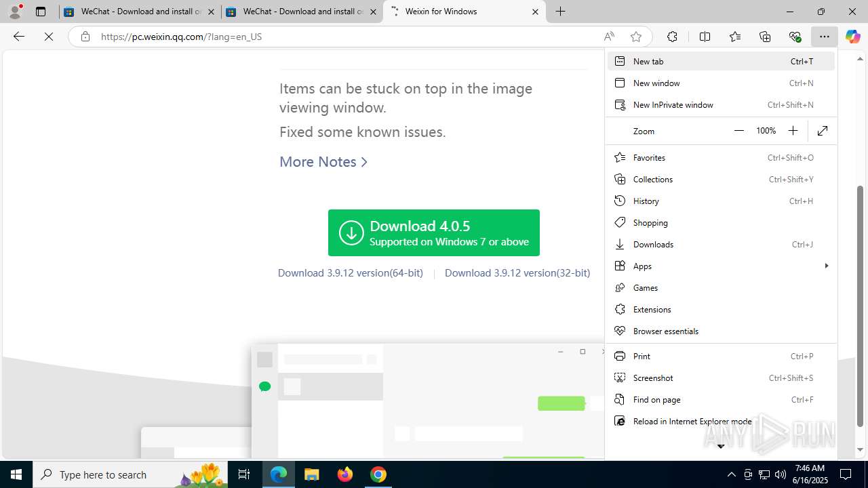Viewport: 868px width, 488px height.
Task: Open Downloads menu item
Action: [721, 244]
